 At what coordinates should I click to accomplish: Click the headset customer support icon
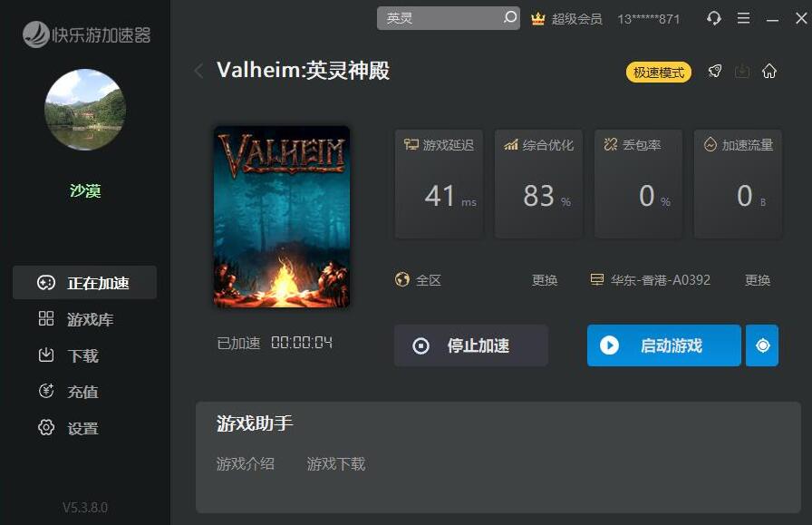coord(713,19)
